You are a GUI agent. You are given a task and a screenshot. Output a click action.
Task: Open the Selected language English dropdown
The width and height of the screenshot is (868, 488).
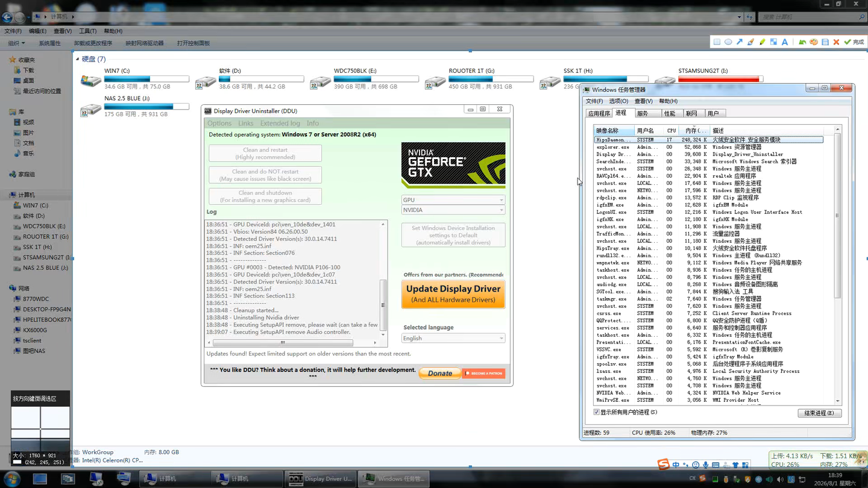pos(453,338)
